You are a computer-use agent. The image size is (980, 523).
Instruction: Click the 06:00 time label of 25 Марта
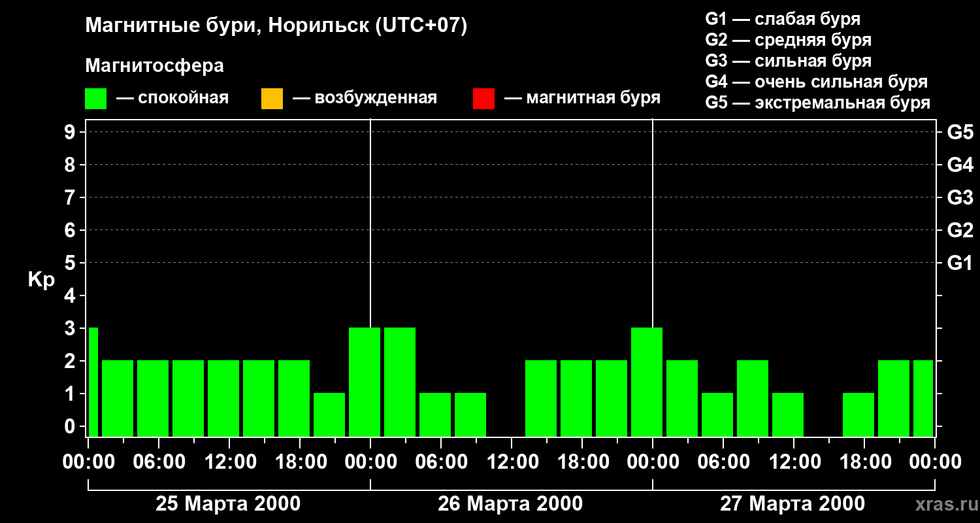159,462
